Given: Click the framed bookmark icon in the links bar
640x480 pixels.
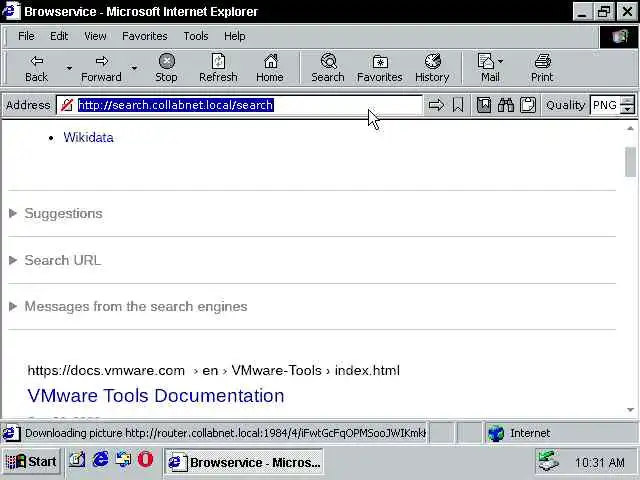Looking at the screenshot, I should tap(484, 105).
